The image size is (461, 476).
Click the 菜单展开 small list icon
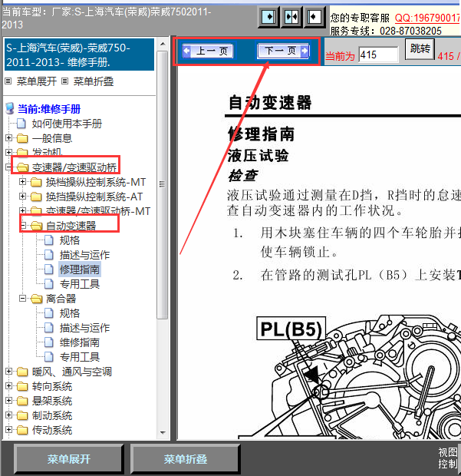(x=8, y=81)
